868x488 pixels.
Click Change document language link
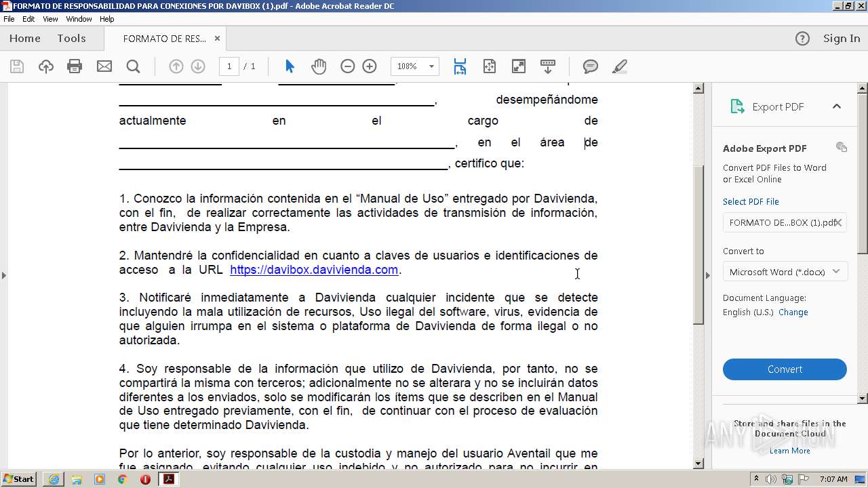click(793, 312)
